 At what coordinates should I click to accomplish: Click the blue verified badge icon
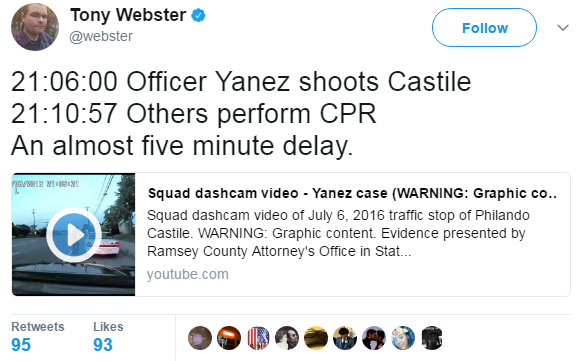click(x=198, y=16)
